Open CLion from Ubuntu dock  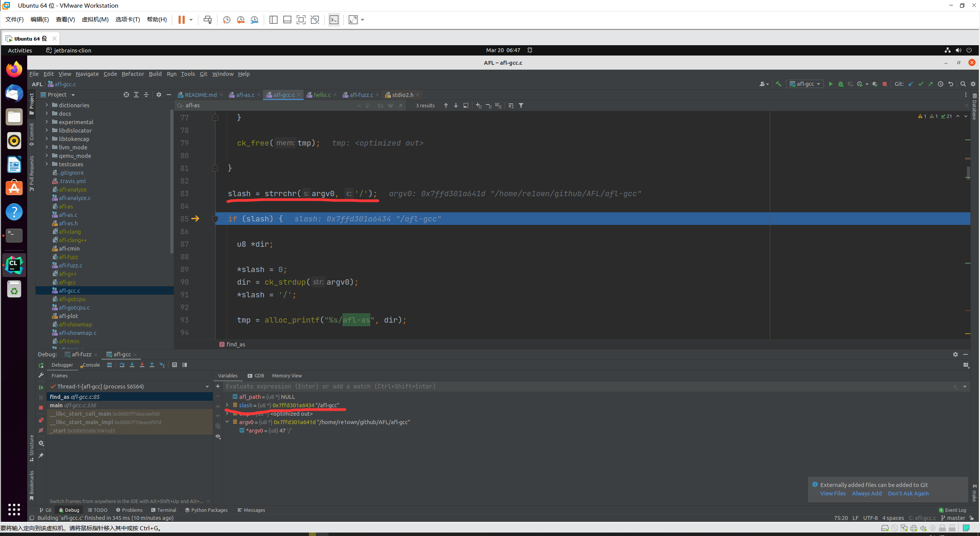point(14,265)
